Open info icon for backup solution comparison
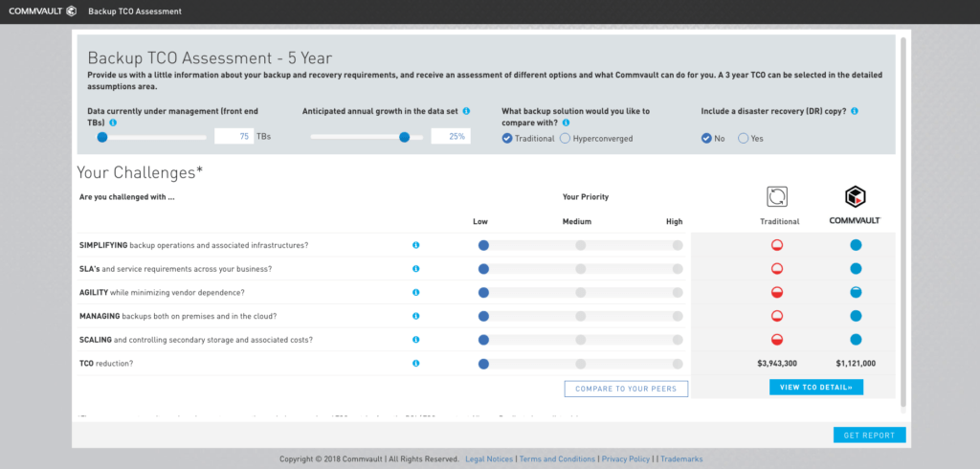Image resolution: width=980 pixels, height=469 pixels. (x=566, y=123)
